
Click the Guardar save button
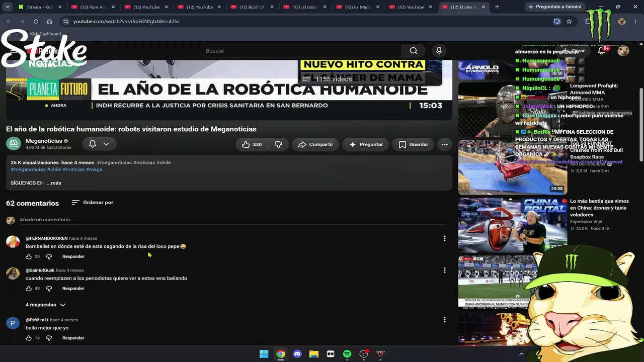pos(413,144)
